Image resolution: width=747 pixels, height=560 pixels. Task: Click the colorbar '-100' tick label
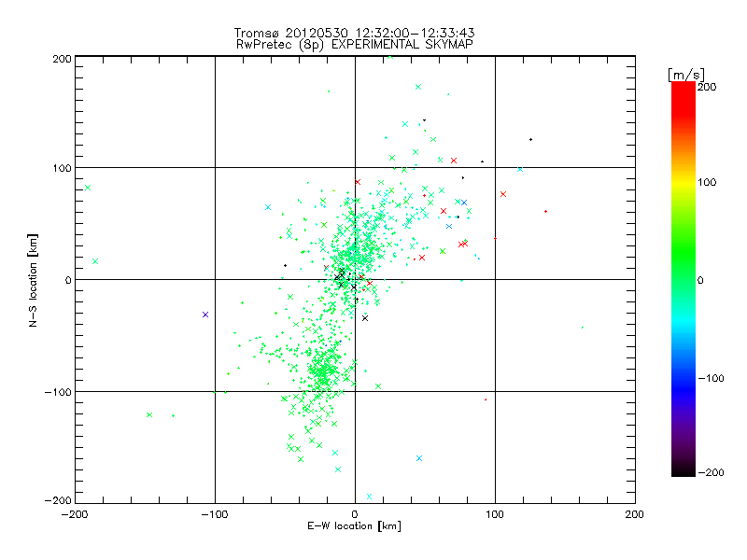711,378
